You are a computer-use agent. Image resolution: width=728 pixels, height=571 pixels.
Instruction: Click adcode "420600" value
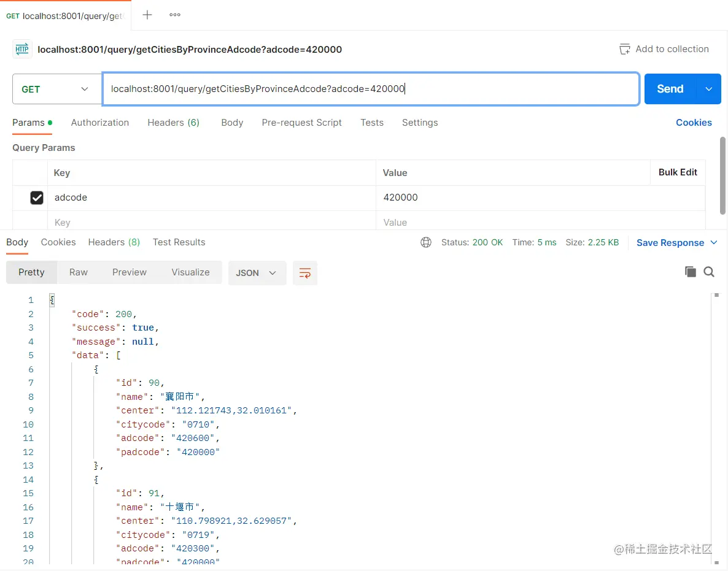(193, 438)
